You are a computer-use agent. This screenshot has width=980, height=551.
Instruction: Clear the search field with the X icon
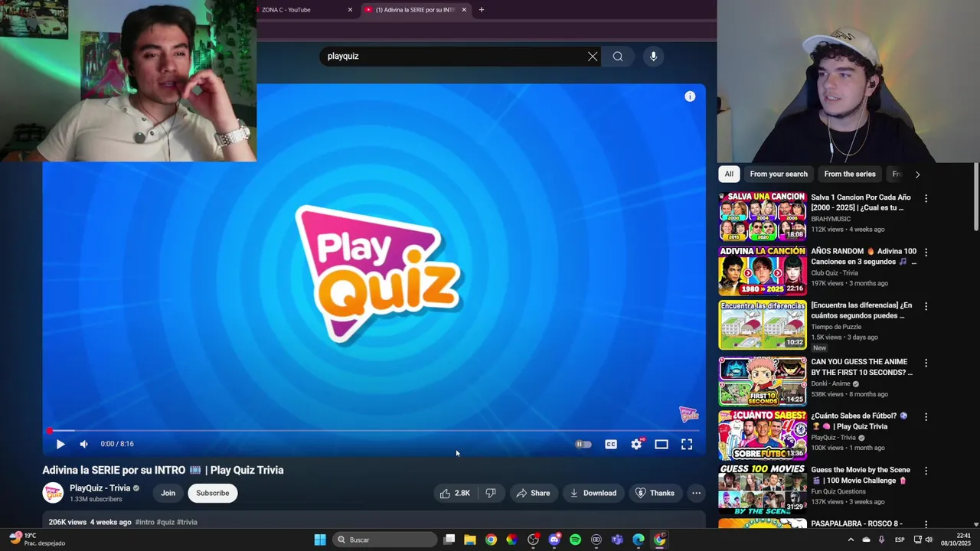click(x=593, y=56)
